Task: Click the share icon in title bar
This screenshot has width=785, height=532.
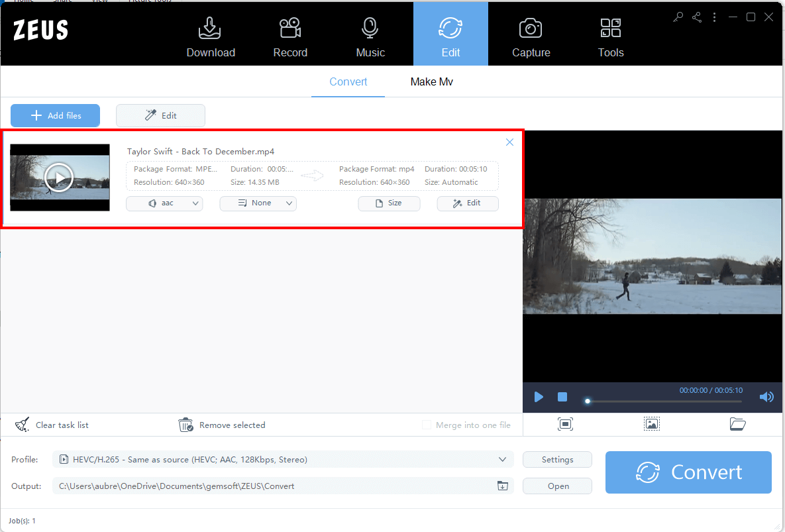Action: [696, 17]
